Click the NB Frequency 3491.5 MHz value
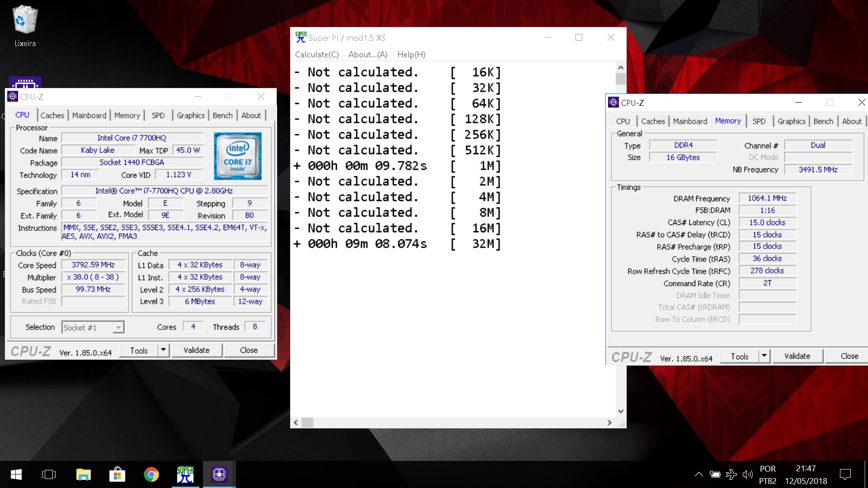 coord(818,169)
